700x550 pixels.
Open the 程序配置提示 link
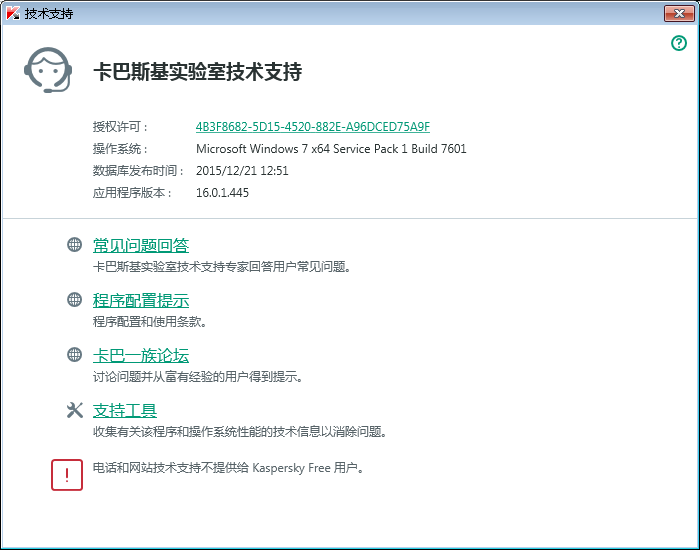(x=141, y=300)
